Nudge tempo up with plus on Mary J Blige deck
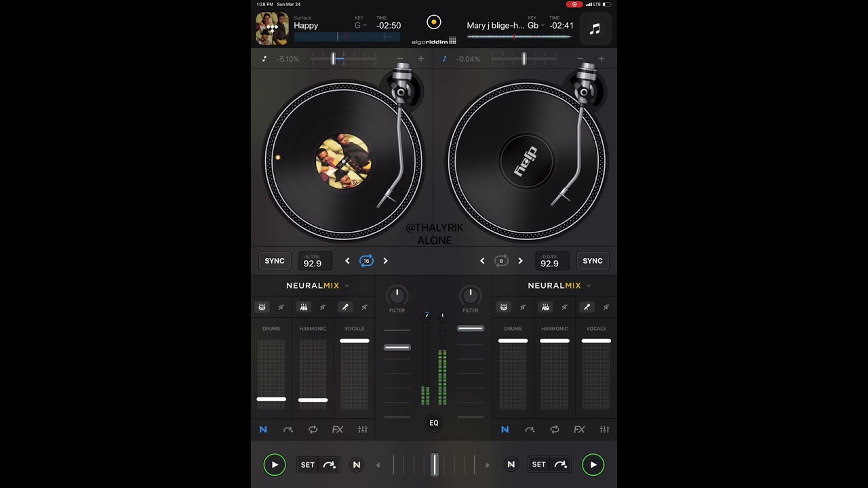868x488 pixels. pos(601,59)
